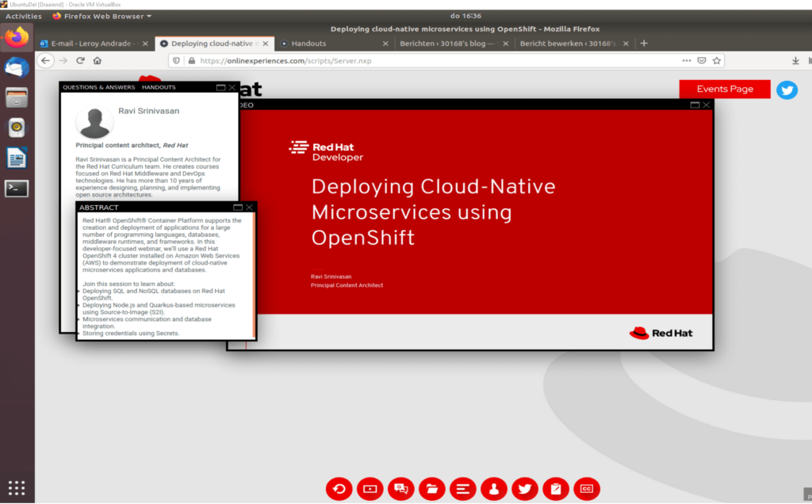
Task: Click the blue Twitter icon beside Events Page
Action: pyautogui.click(x=787, y=90)
